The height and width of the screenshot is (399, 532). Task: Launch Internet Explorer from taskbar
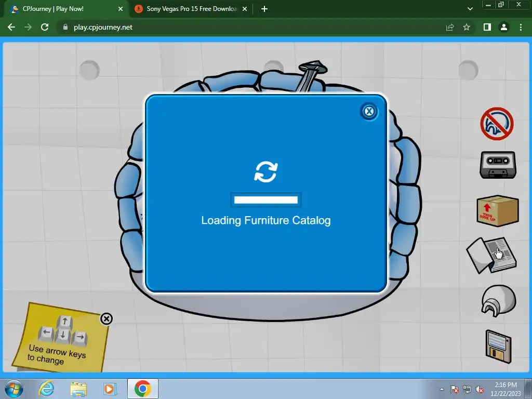coord(46,389)
